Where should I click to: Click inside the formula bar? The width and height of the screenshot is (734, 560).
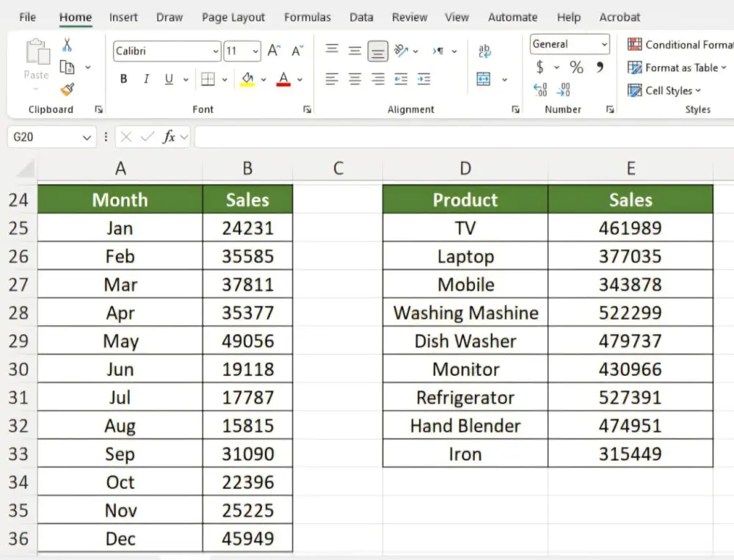[x=465, y=137]
